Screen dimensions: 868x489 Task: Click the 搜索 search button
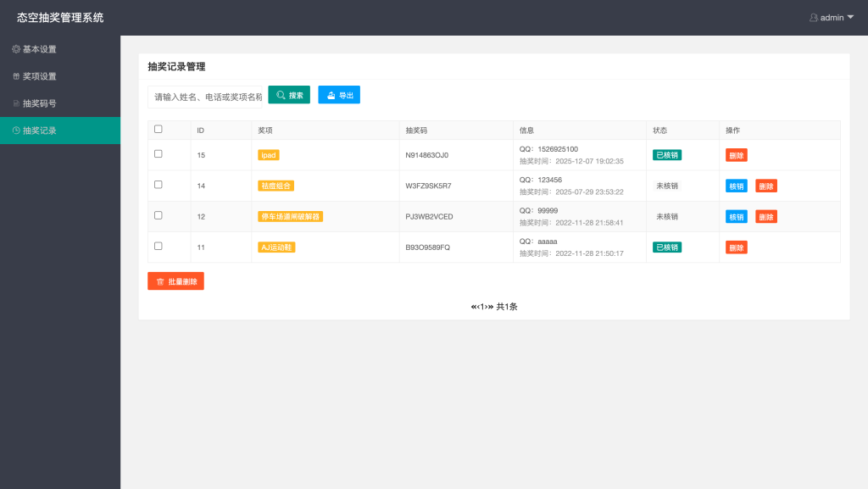click(x=289, y=94)
